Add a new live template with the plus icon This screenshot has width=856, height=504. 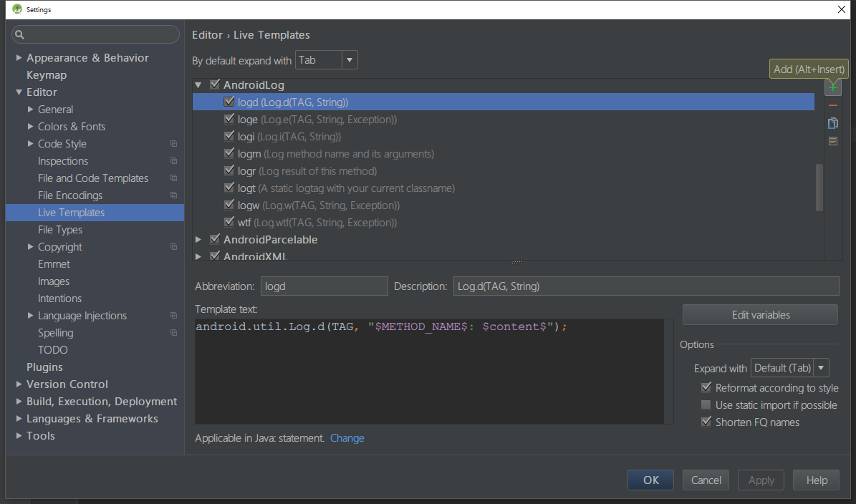tap(832, 87)
